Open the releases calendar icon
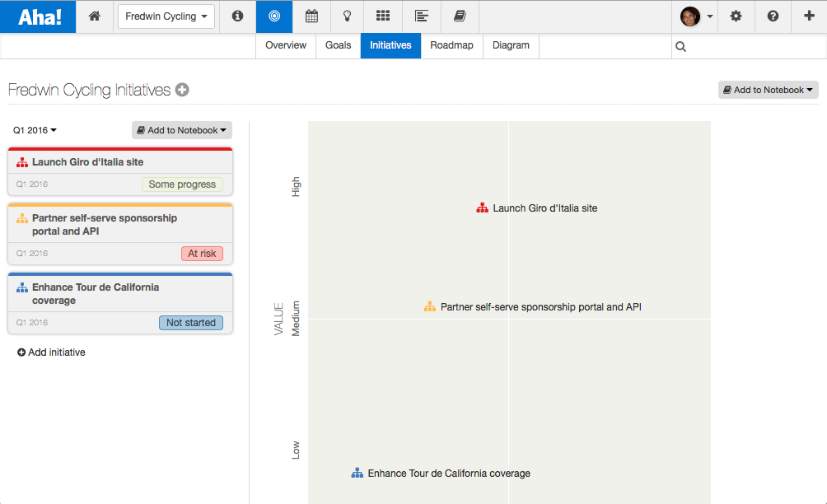This screenshot has width=827, height=504. (x=311, y=16)
